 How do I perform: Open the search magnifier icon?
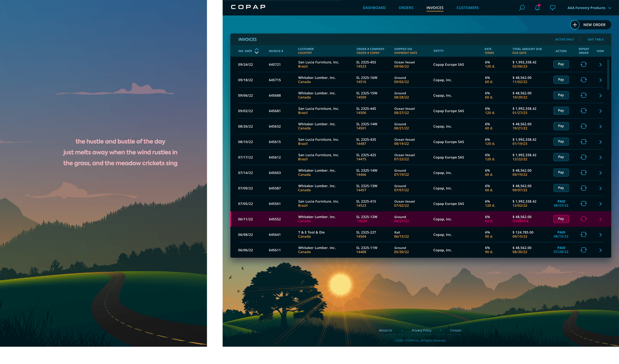[x=522, y=8]
